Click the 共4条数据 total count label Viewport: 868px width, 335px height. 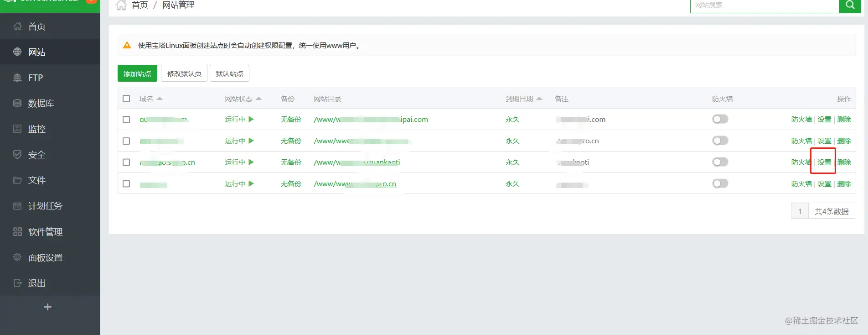[x=832, y=211]
